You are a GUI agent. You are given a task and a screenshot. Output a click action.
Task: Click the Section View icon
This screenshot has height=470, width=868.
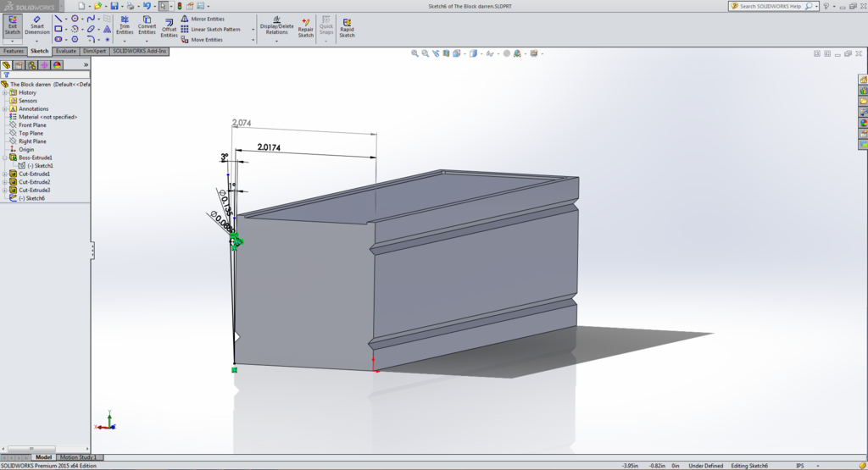(x=446, y=53)
